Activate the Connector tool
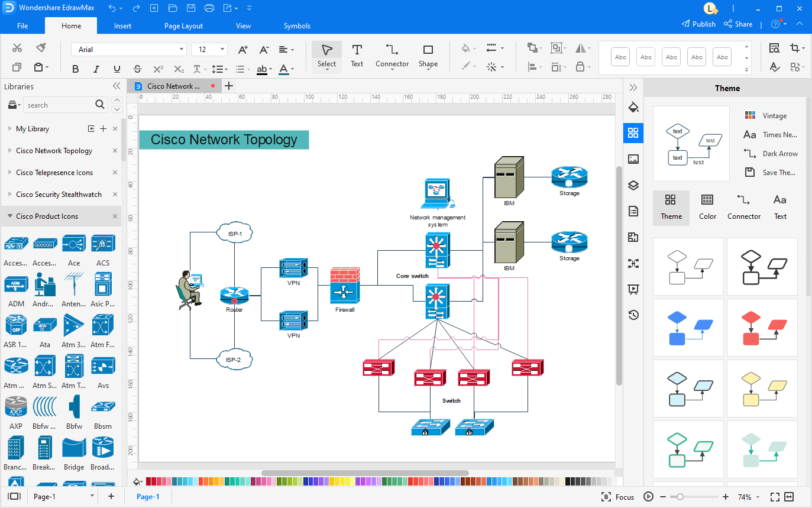812x508 pixels. coord(392,56)
